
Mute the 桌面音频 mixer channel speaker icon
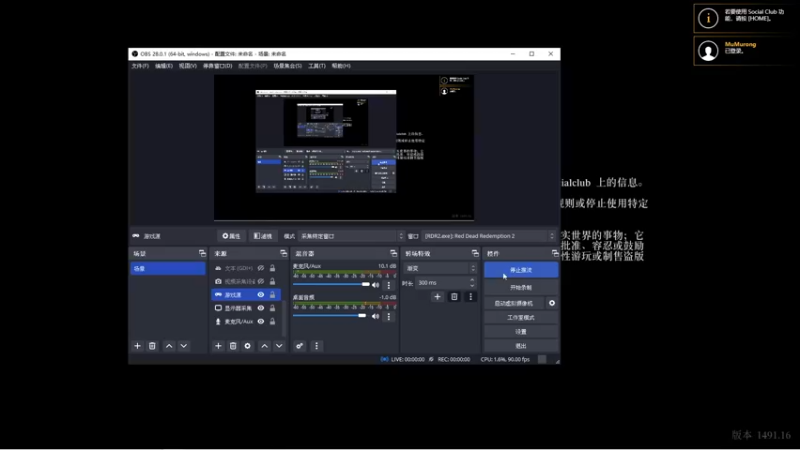pyautogui.click(x=376, y=316)
